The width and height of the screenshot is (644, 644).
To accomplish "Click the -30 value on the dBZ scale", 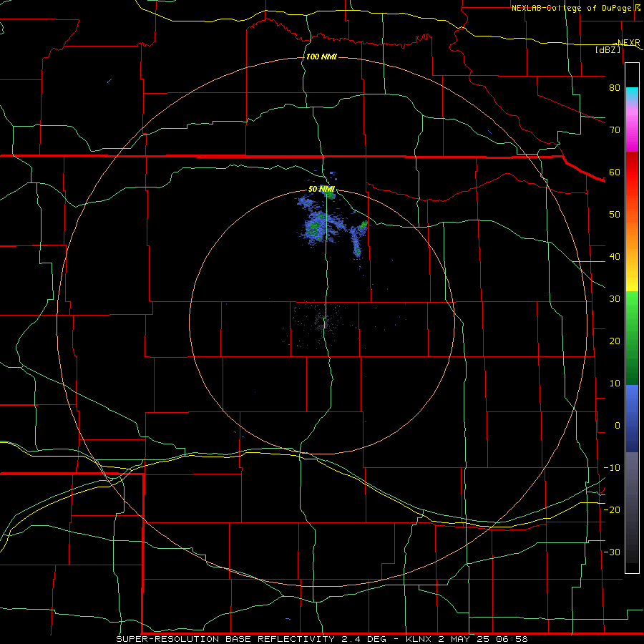I will [x=612, y=552].
